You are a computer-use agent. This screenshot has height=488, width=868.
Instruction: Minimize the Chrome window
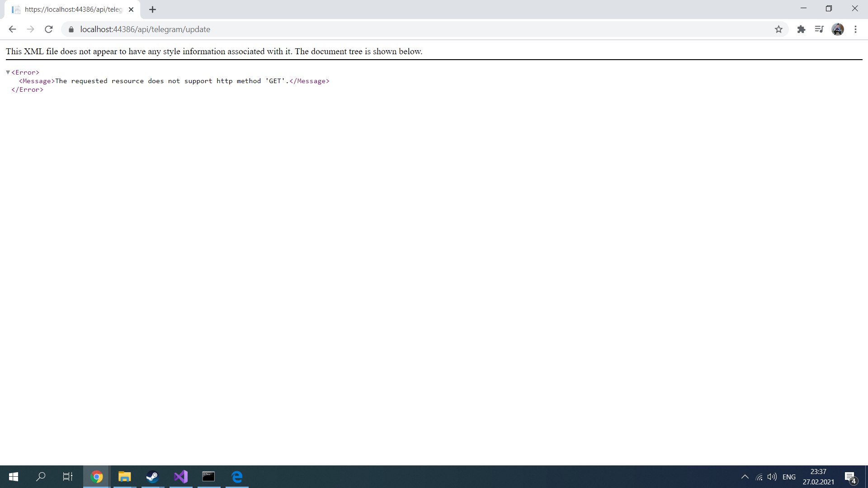tap(803, 9)
